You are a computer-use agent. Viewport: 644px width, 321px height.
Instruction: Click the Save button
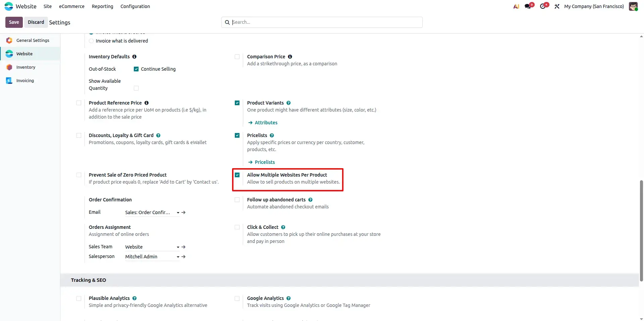point(14,22)
